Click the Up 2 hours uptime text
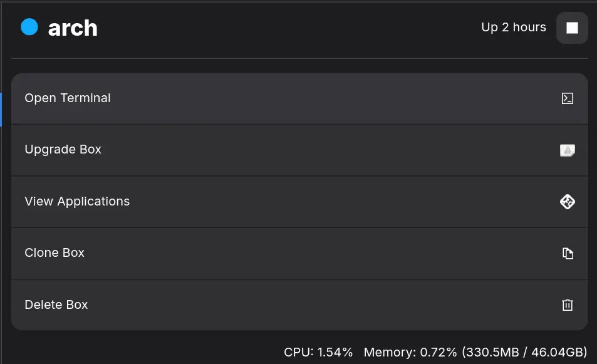The width and height of the screenshot is (597, 364). click(513, 28)
